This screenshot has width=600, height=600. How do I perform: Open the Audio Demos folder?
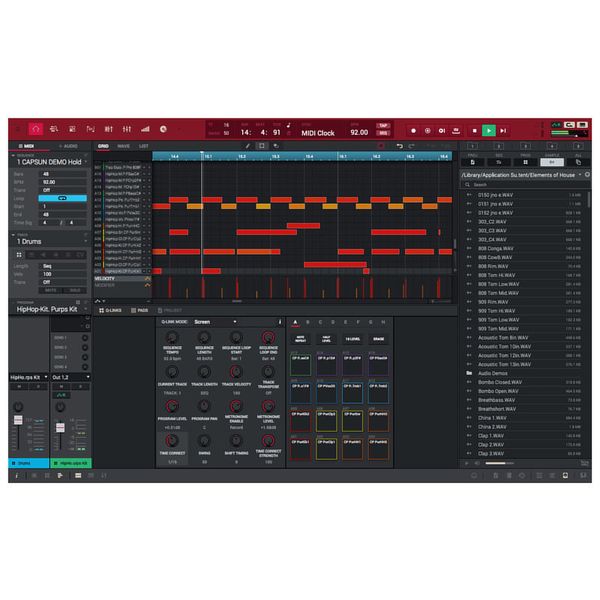[524, 373]
